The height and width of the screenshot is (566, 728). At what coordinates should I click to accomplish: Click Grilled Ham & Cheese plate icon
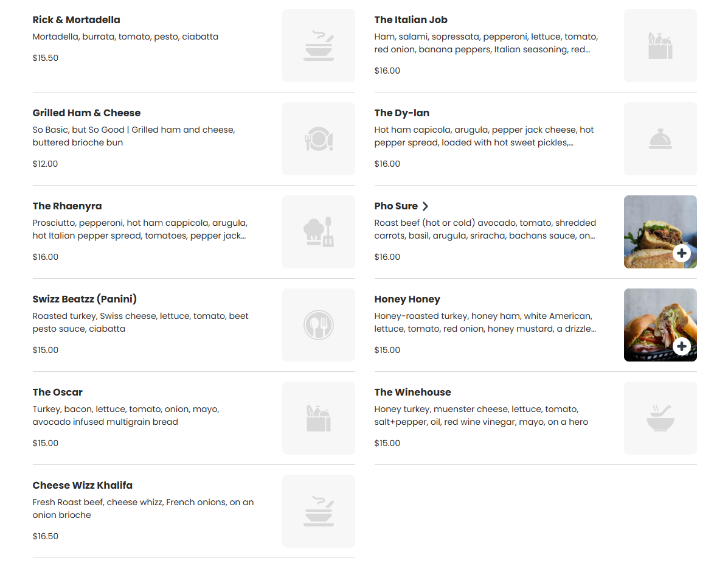coord(319,139)
